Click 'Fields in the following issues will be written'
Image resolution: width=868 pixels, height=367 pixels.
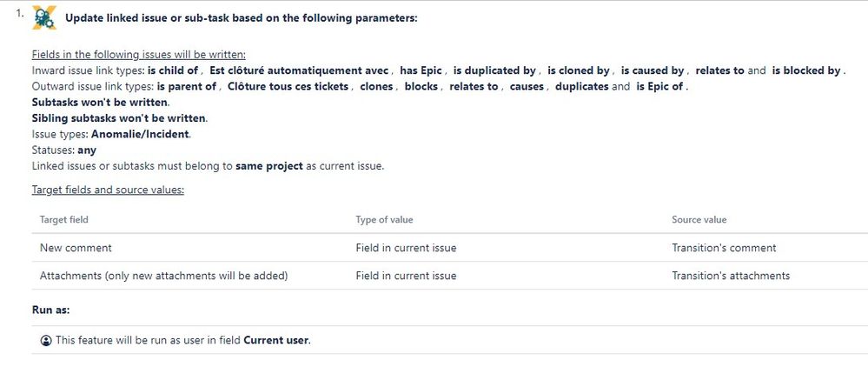tap(139, 54)
